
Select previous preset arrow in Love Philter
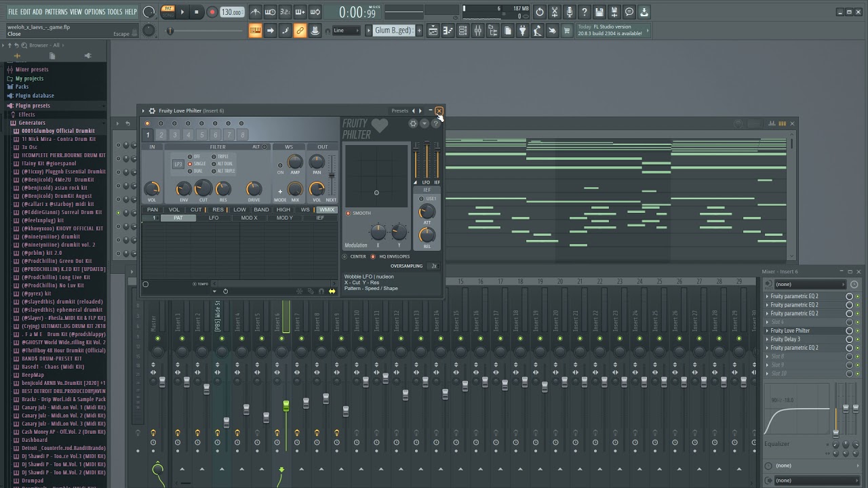coord(414,110)
